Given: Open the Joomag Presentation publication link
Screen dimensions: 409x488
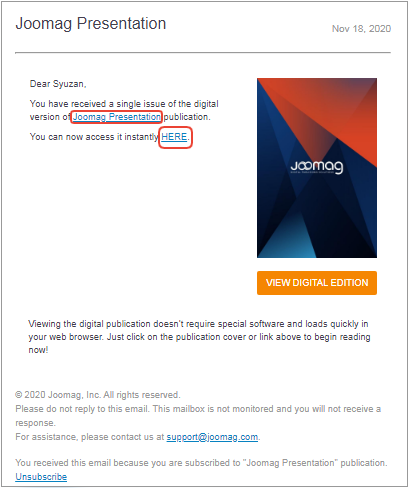Looking at the screenshot, I should (117, 117).
